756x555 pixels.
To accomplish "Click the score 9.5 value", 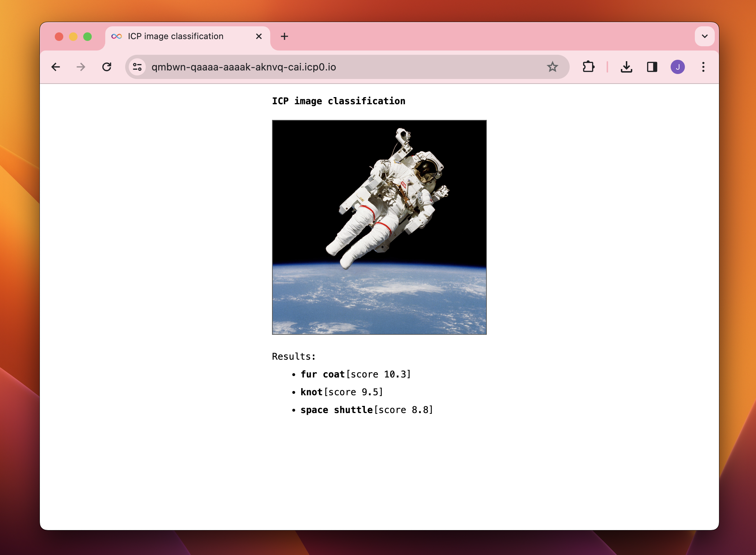I will [353, 392].
